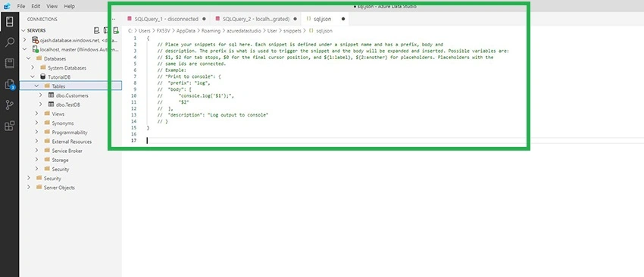Click line number 10 in the editor gutter

pyautogui.click(x=134, y=95)
